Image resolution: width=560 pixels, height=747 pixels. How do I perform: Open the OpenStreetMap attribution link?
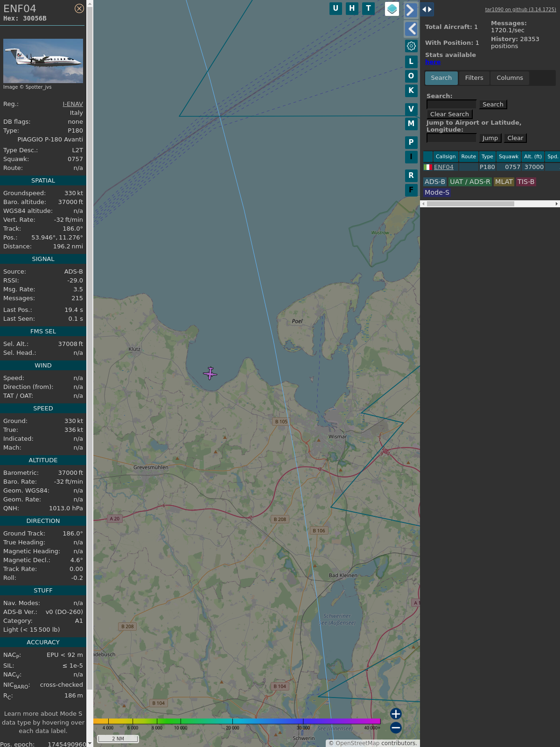(x=357, y=743)
